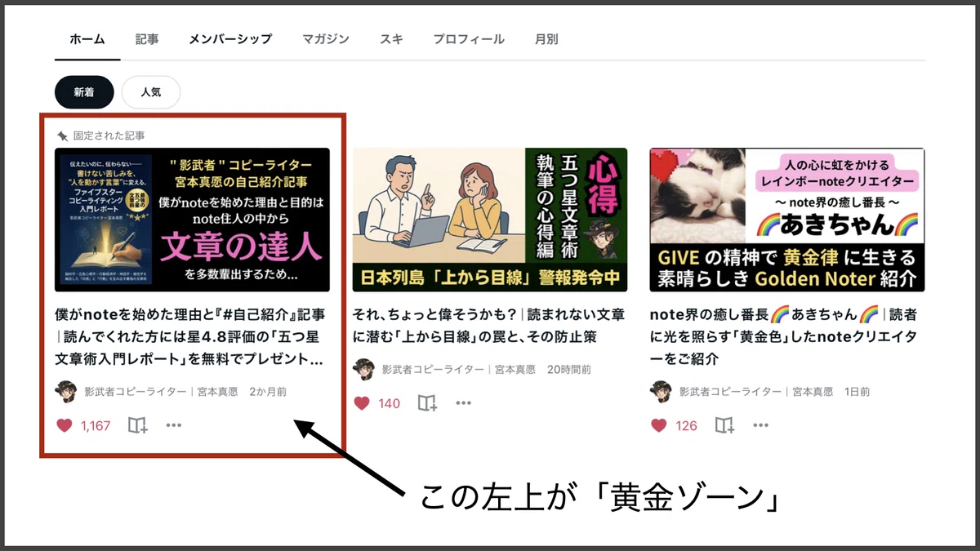Click the 140 like count

coord(390,403)
